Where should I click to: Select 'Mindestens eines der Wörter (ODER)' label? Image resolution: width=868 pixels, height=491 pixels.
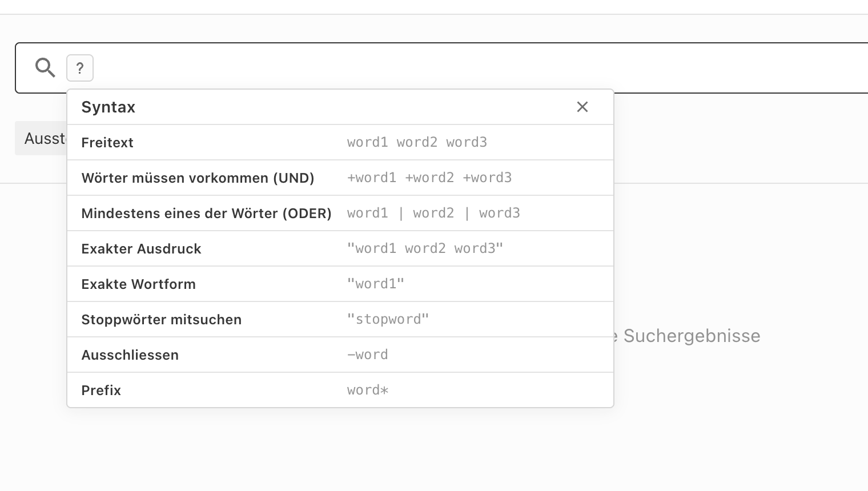[x=207, y=214]
